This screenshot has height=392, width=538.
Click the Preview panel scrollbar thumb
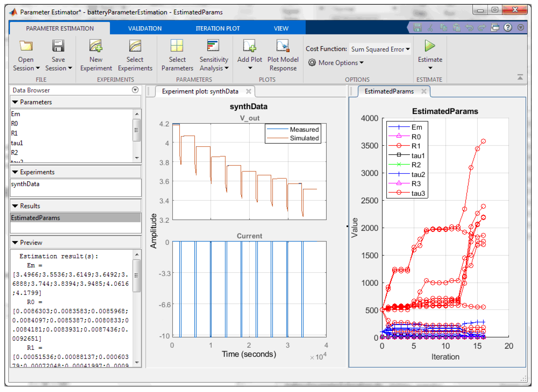[136, 276]
